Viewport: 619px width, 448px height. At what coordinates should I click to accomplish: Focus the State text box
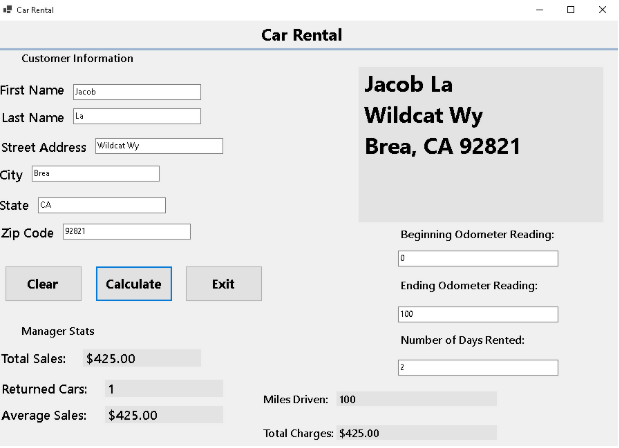click(x=101, y=205)
